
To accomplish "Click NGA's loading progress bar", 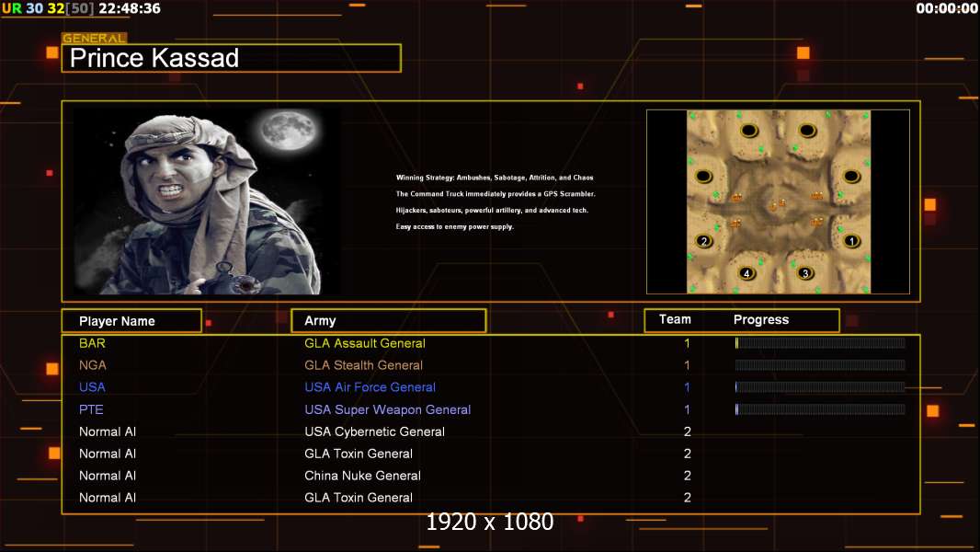I will [x=820, y=365].
